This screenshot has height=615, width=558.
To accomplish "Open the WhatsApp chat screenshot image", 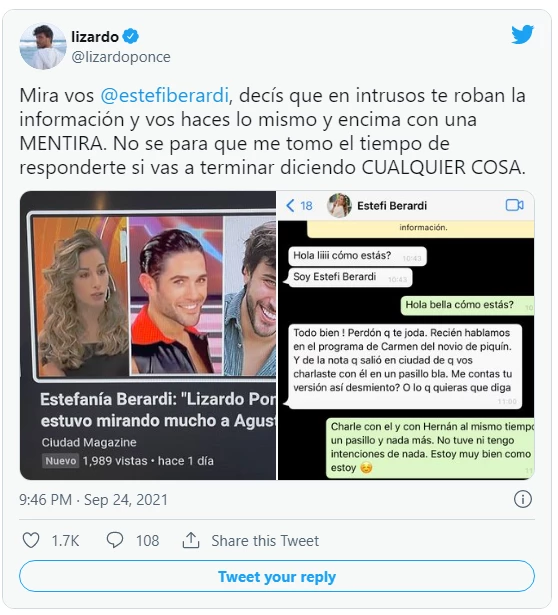I will [406, 335].
